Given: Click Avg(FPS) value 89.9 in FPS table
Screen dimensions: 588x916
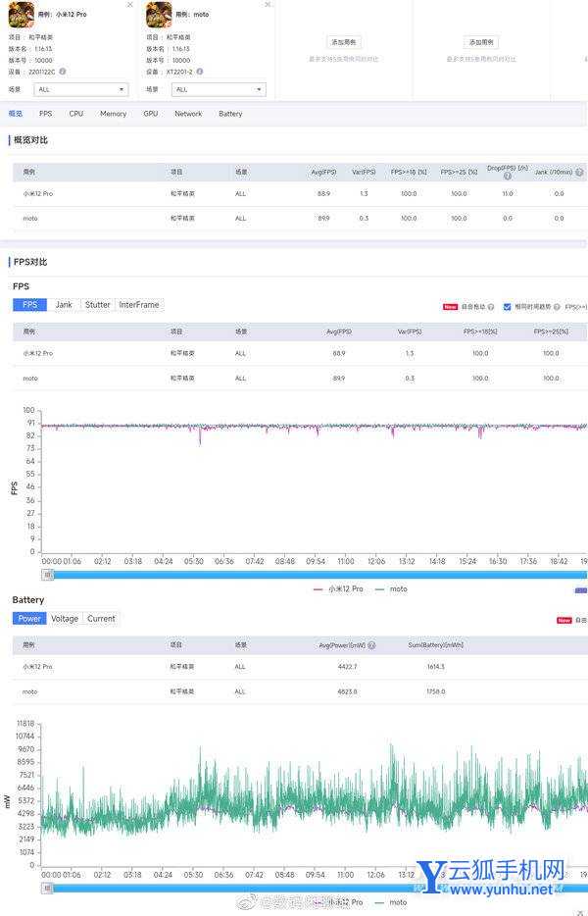Looking at the screenshot, I should [339, 378].
